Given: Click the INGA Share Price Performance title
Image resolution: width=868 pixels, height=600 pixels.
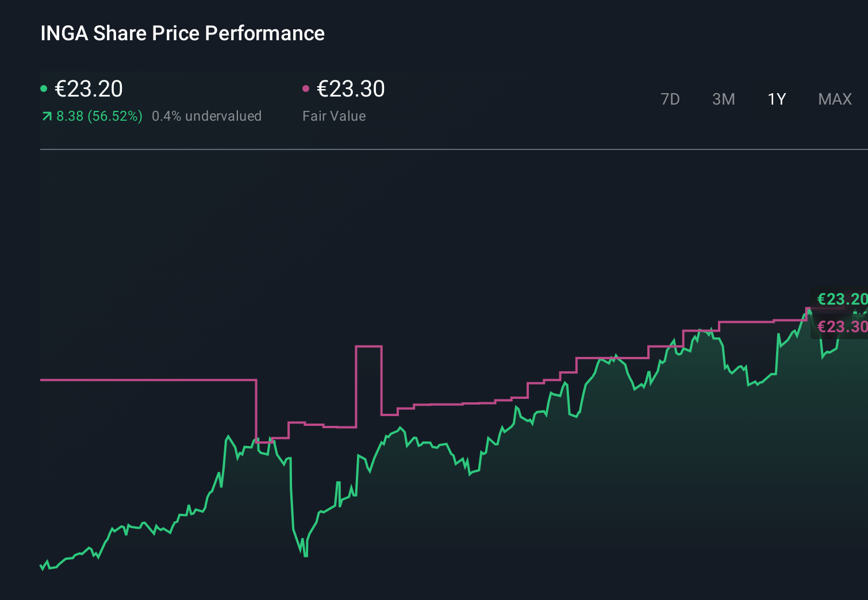Looking at the screenshot, I should (182, 33).
